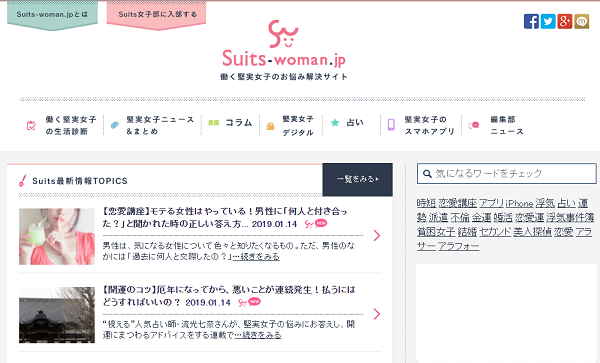600x363 pixels.
Task: Open the 【開運のコツ】厄年 article title
Action: point(229,296)
